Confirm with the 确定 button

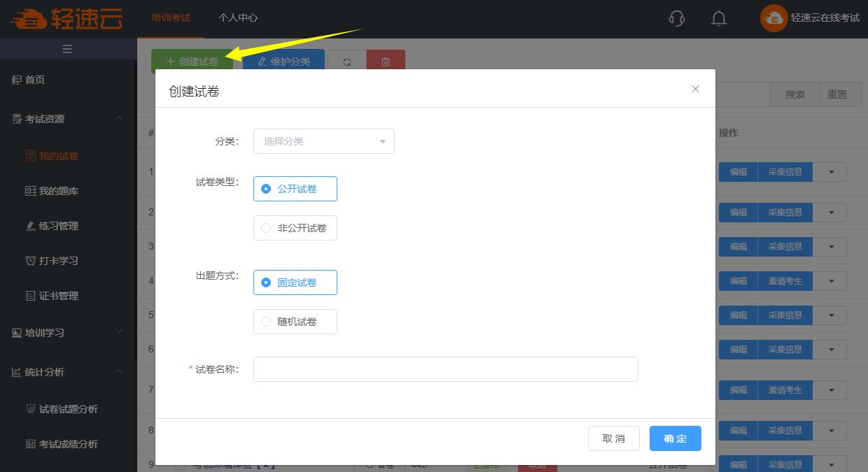[x=674, y=438]
